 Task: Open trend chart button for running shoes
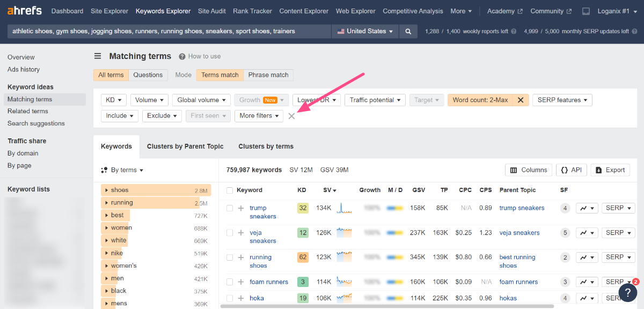tap(587, 257)
